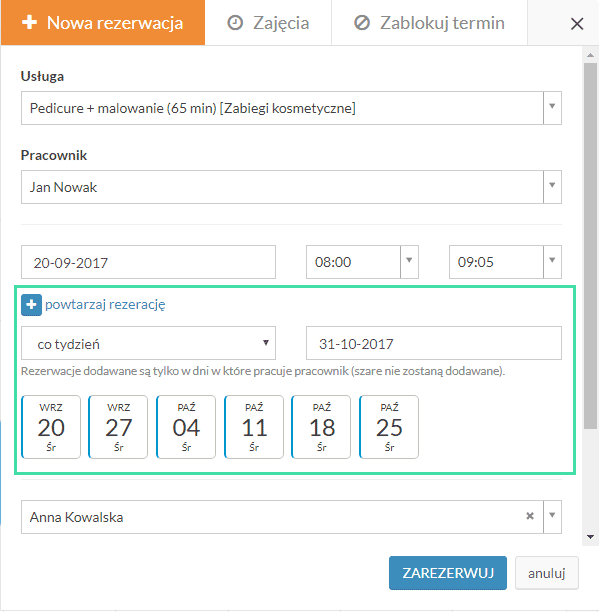Close the reservation dialog with the X

[577, 24]
